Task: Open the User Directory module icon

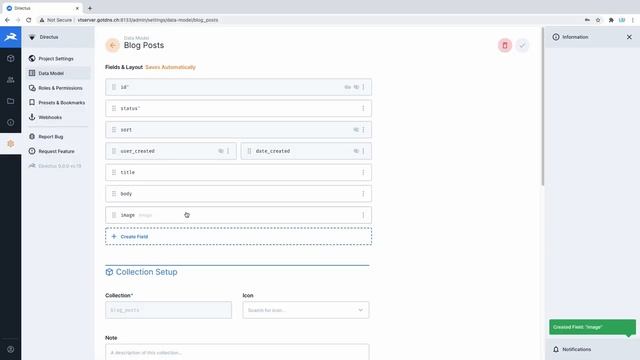Action: click(x=11, y=80)
